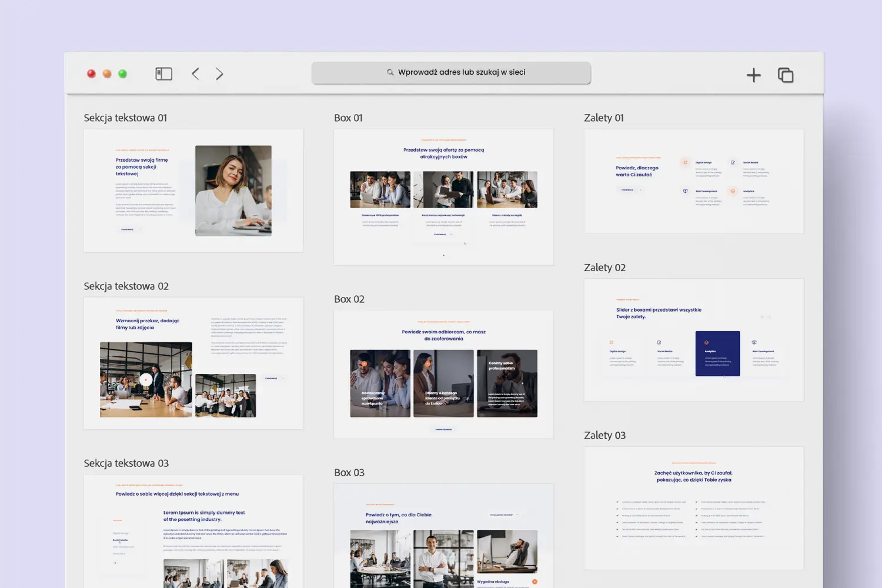Click 'Slider z boxami przedstawi wszystkie Twoje zalety' title

coord(659,313)
